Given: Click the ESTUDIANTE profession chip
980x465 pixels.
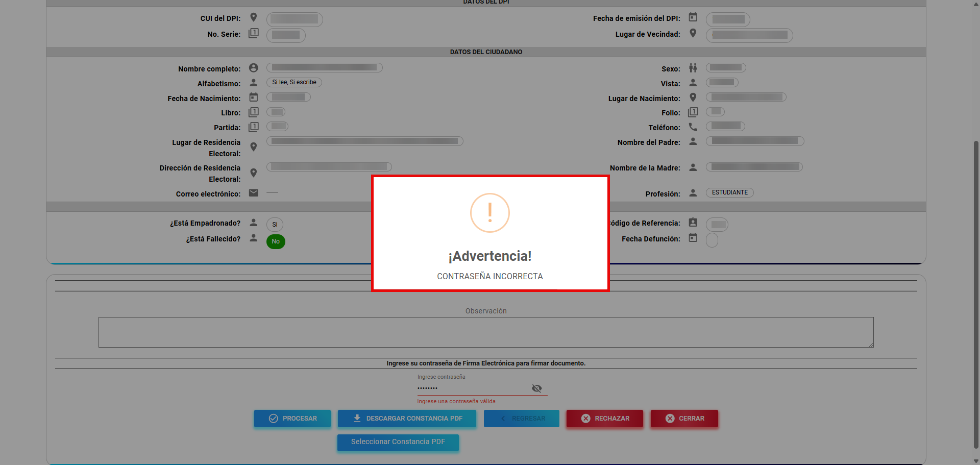Looking at the screenshot, I should [x=729, y=192].
